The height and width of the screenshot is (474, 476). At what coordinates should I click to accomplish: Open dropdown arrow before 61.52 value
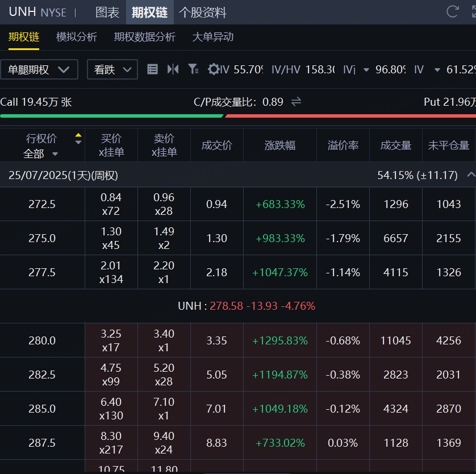437,70
